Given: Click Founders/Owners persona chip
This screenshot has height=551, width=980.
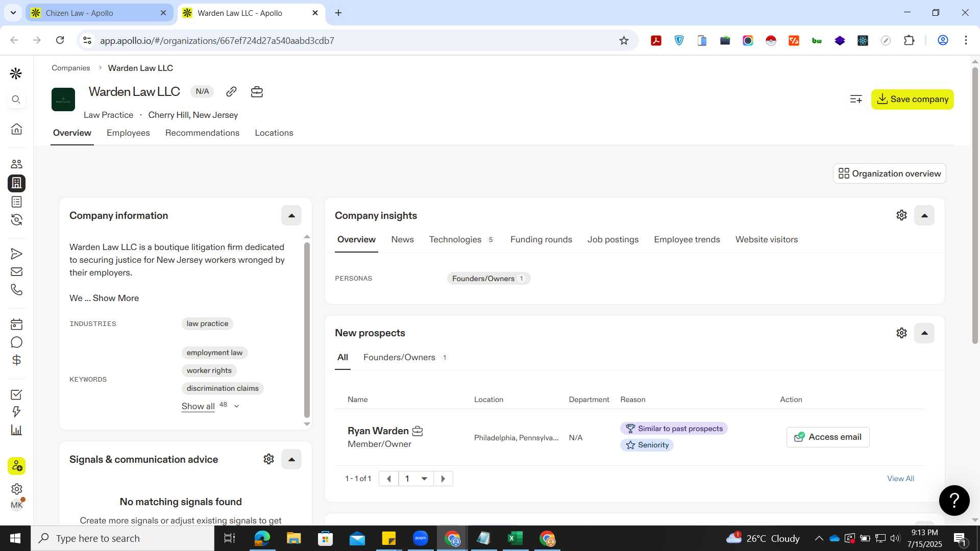Looking at the screenshot, I should coord(488,279).
